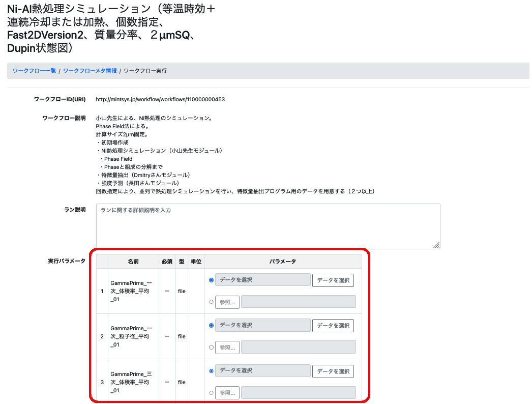This screenshot has width=532, height=404.
Task: Click the file type cell in row 2
Action: coord(182,336)
